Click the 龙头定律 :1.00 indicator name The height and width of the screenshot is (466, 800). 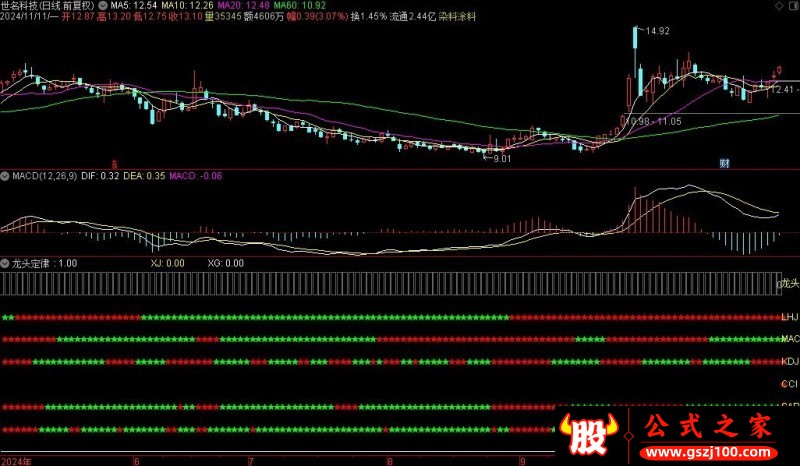[44, 264]
